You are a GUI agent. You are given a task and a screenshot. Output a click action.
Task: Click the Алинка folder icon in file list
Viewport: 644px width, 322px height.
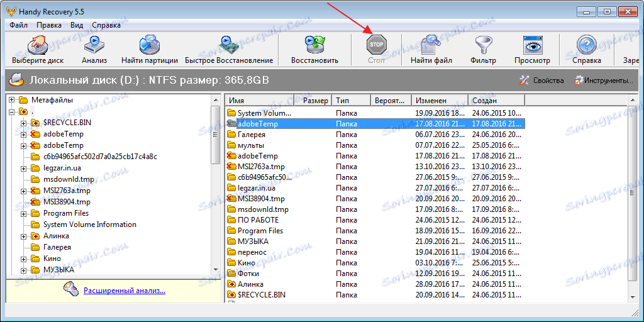pos(231,284)
